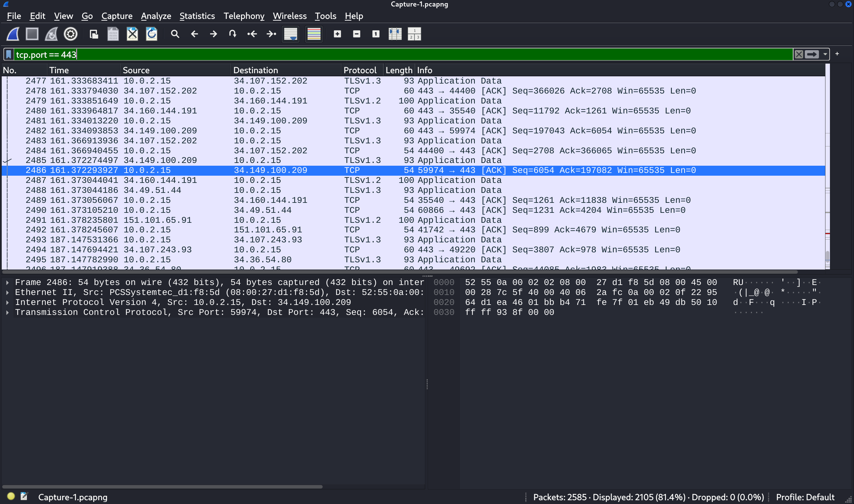
Task: Select packet 2491 from 151.101.65.91
Action: 413,220
